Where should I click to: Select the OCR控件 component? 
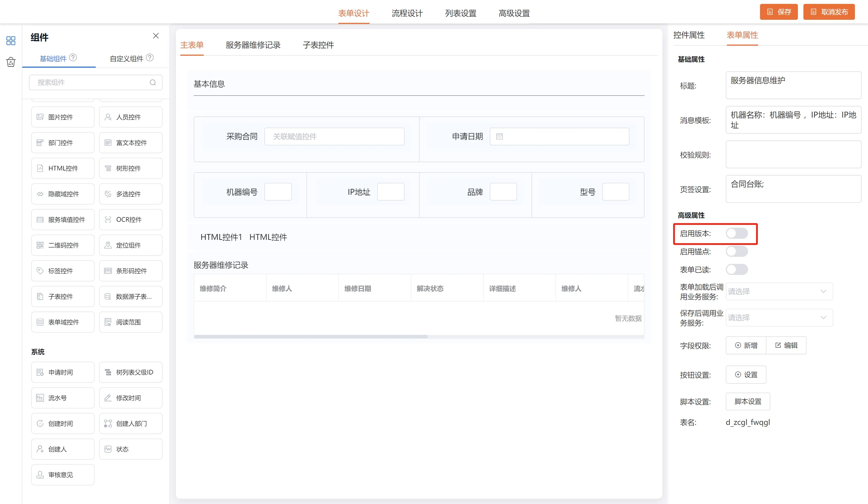tap(131, 220)
